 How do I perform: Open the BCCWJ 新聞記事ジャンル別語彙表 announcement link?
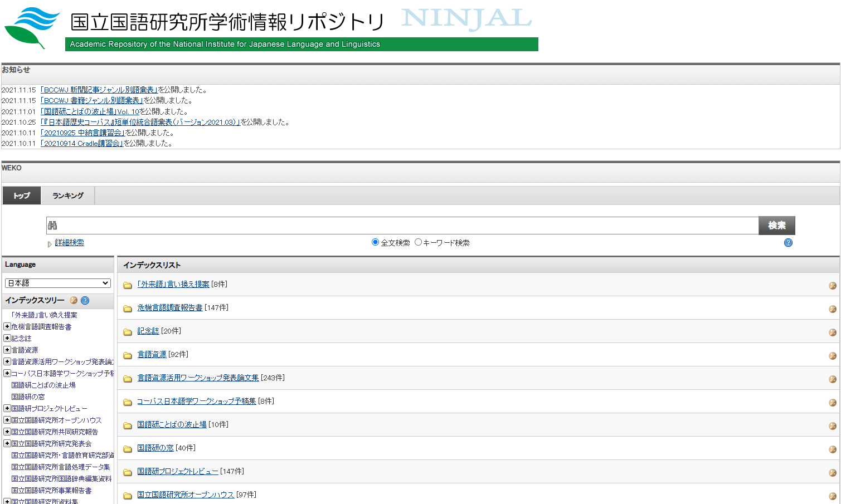tap(99, 90)
